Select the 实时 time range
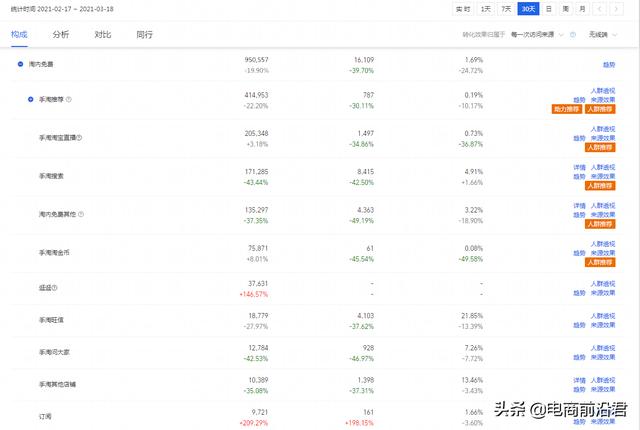 click(x=463, y=9)
